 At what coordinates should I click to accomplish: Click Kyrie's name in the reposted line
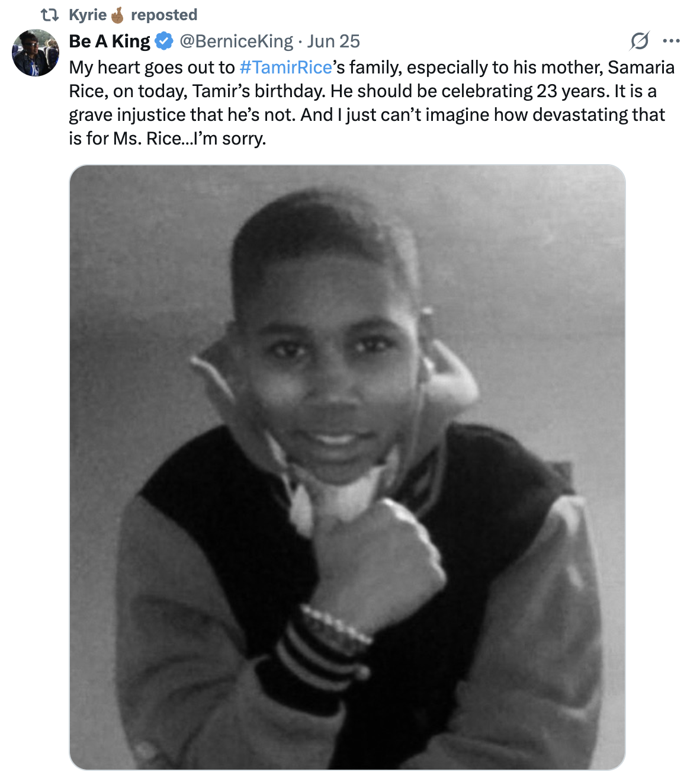pyautogui.click(x=88, y=15)
